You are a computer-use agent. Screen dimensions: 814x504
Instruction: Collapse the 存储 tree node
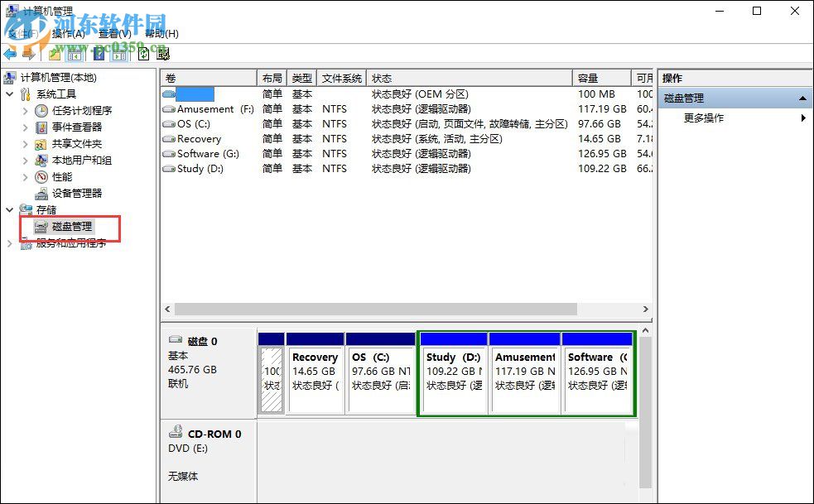8,209
